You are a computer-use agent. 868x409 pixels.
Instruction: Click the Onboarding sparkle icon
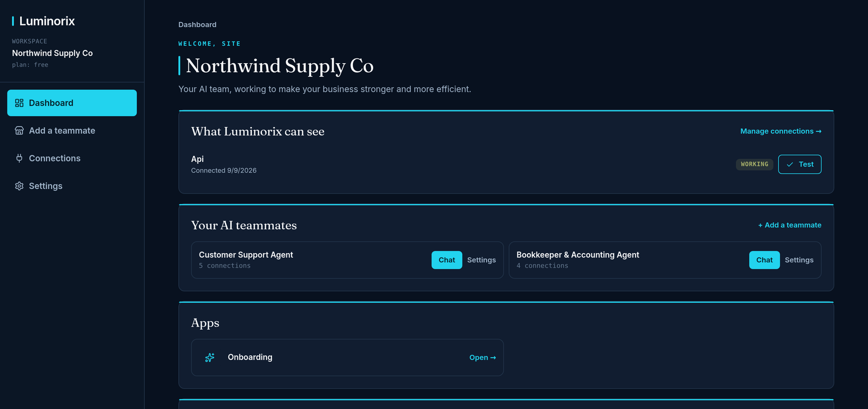coord(210,357)
